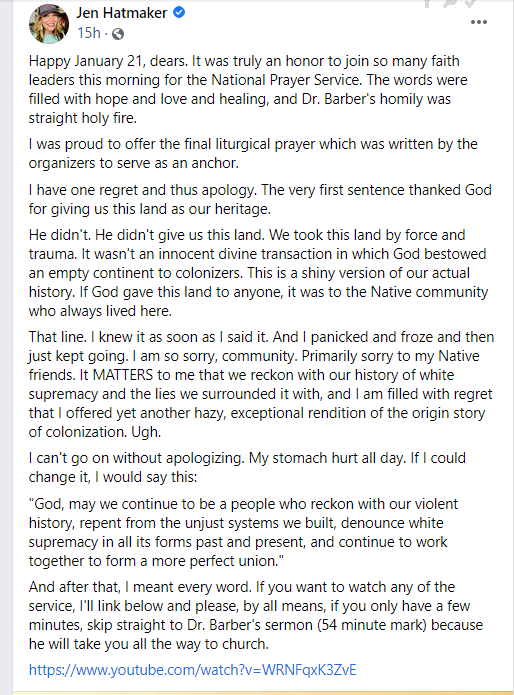Click the paragraph starting 'Happy January 21, dears'
The width and height of the screenshot is (514, 695).
(x=248, y=89)
